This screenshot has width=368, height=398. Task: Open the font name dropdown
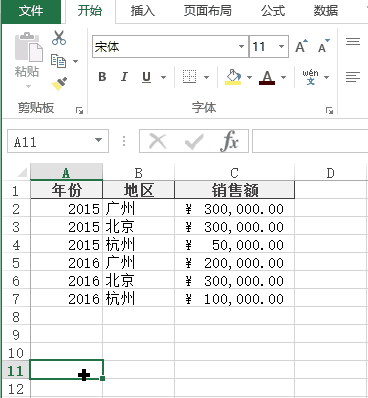point(242,47)
